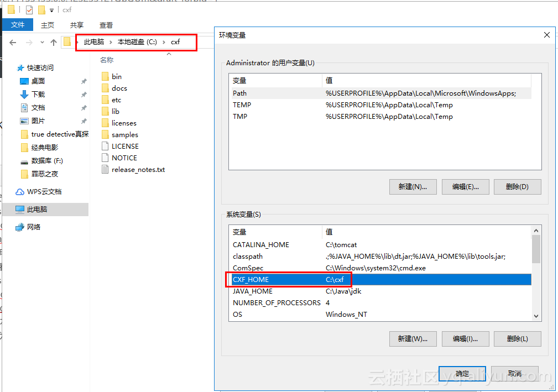Viewport: 558px width, 392px height.
Task: Open the WPS云文档 cloud storage icon
Action: pos(19,192)
